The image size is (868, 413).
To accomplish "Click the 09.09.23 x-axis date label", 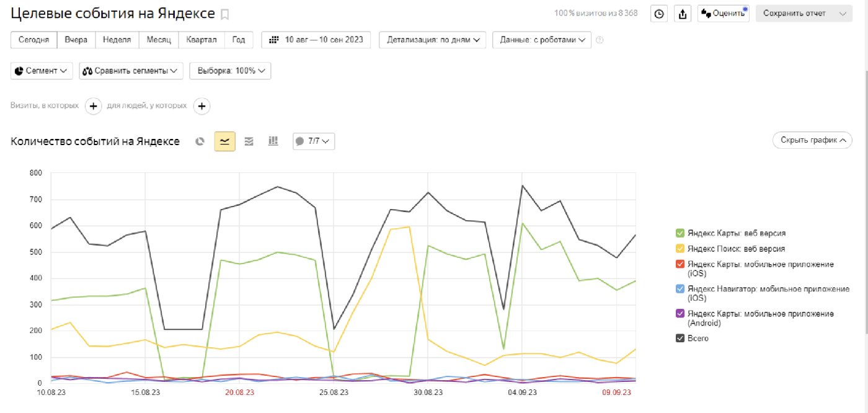I will (617, 393).
